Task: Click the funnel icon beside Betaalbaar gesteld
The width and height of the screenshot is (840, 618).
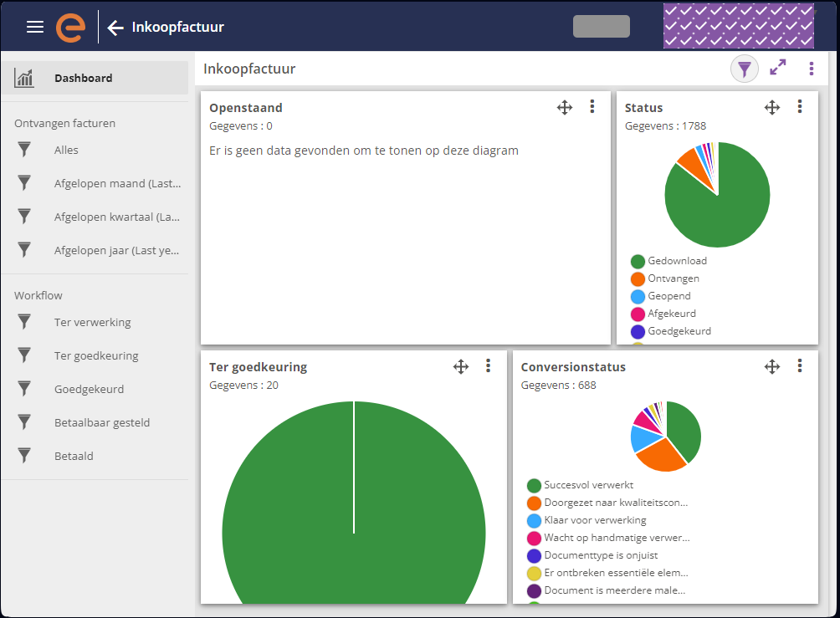Action: [24, 422]
